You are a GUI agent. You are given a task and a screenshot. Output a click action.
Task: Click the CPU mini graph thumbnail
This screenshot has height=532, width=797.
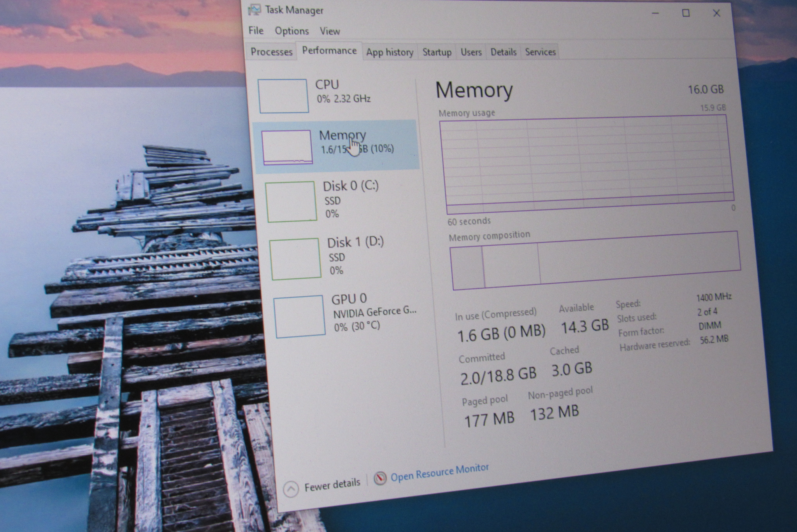coord(284,96)
